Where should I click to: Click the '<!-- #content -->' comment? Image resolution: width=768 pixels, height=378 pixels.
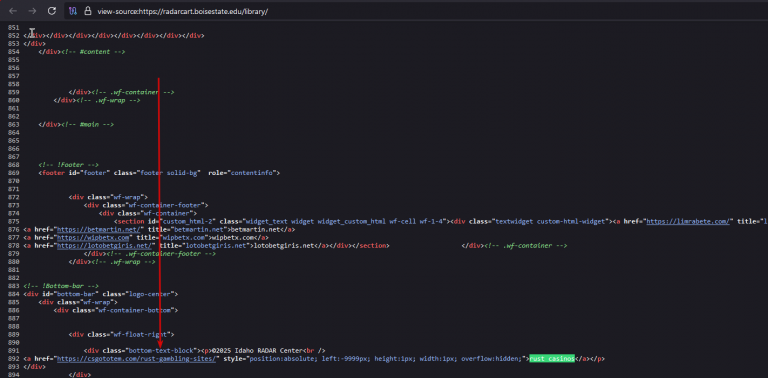pyautogui.click(x=94, y=51)
